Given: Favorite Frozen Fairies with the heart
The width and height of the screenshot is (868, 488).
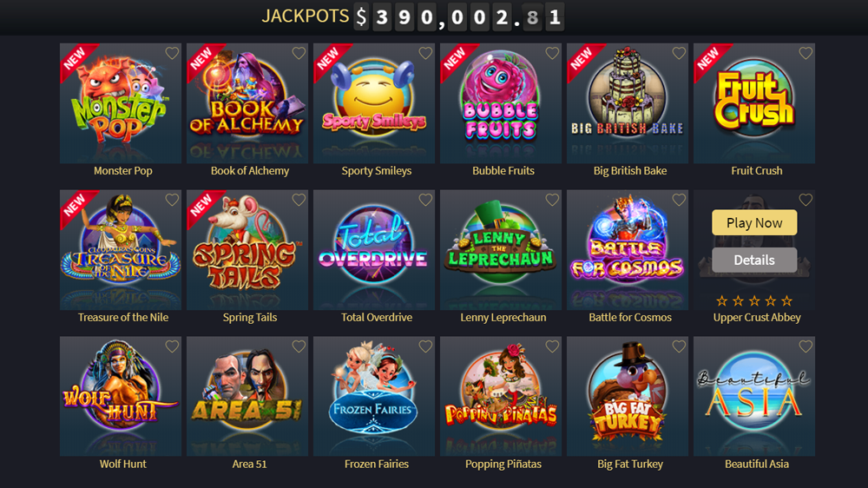Looking at the screenshot, I should (425, 346).
